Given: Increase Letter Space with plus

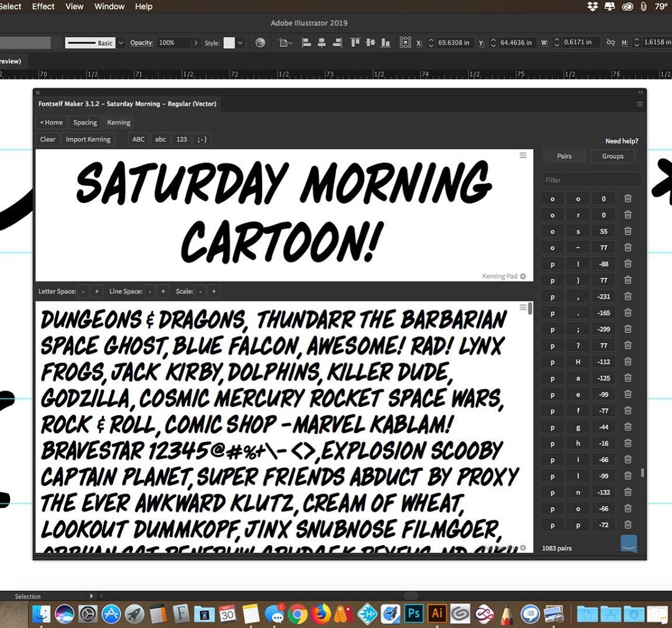Looking at the screenshot, I should 97,291.
